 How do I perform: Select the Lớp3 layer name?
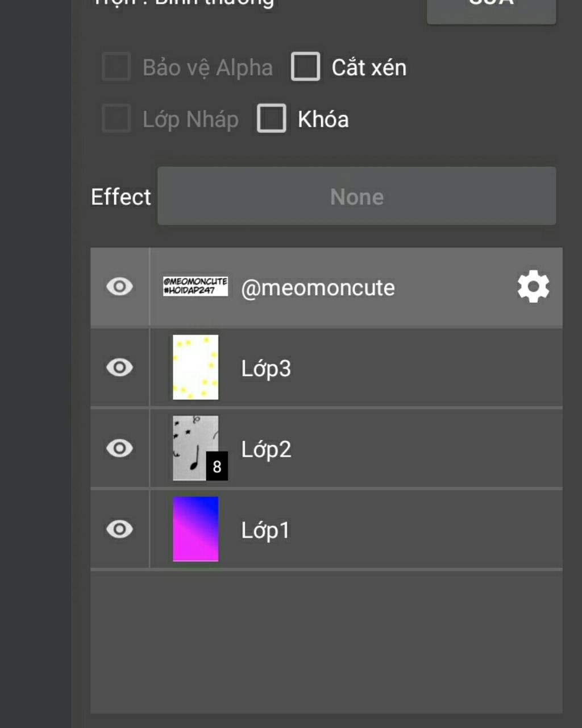[x=266, y=369]
